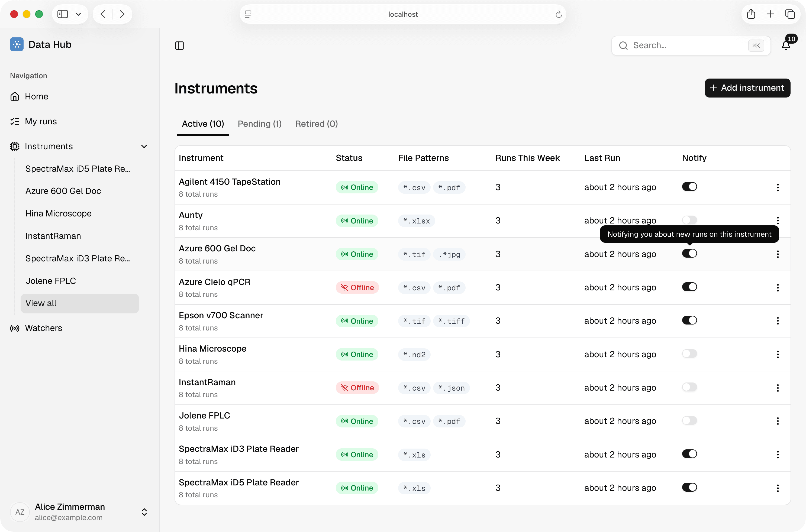This screenshot has width=806, height=532.
Task: Open row menu for Epson v700 Scanner
Action: (778, 321)
